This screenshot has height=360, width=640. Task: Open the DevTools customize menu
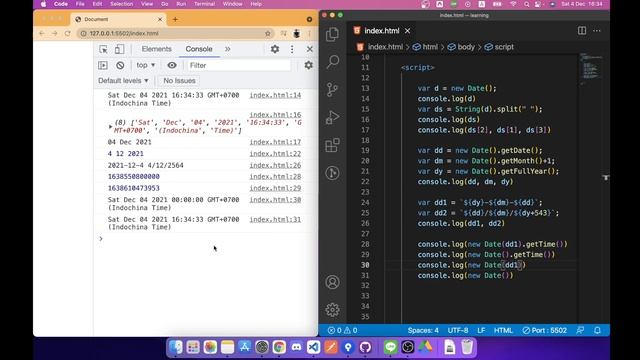292,49
